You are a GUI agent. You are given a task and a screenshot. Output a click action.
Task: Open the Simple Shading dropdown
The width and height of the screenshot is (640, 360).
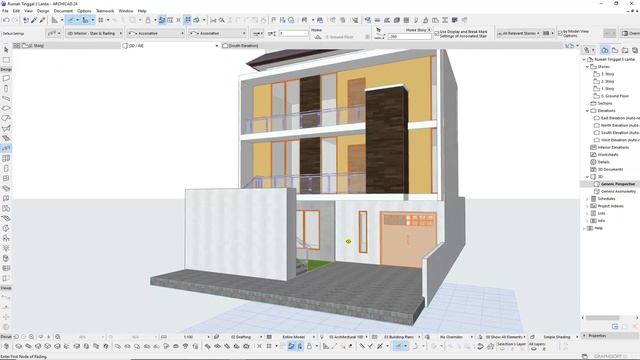tap(557, 337)
